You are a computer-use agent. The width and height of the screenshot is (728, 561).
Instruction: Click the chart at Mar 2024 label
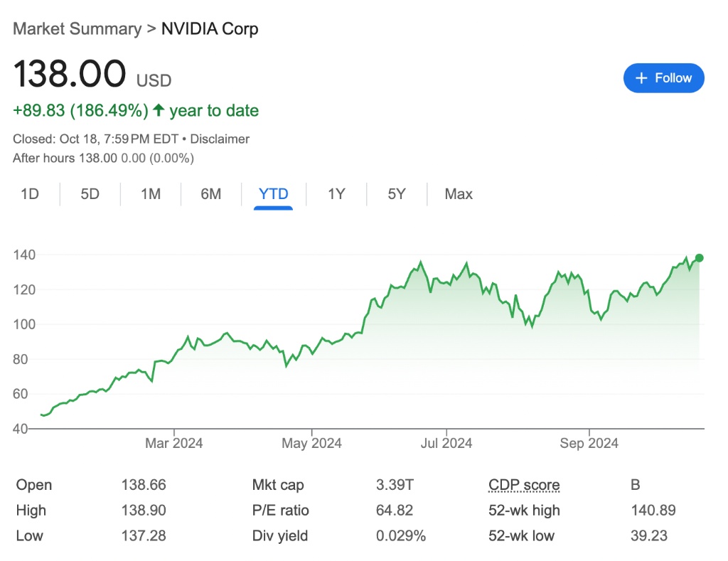pos(173,444)
